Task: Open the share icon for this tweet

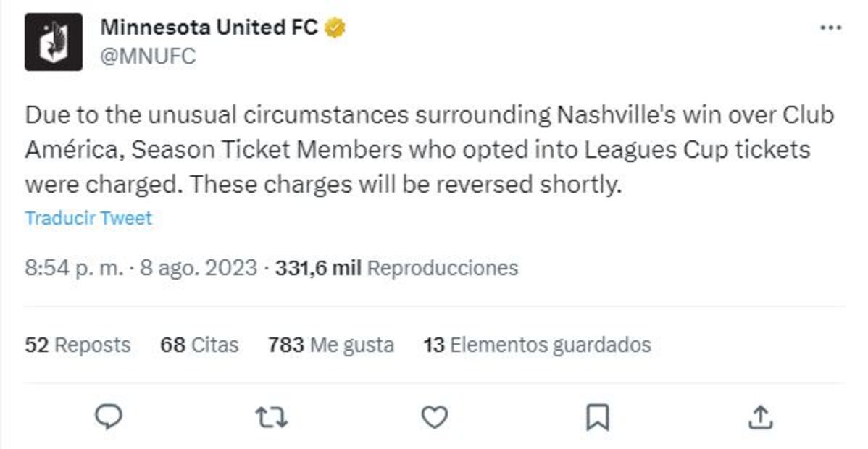Action: pos(759,417)
